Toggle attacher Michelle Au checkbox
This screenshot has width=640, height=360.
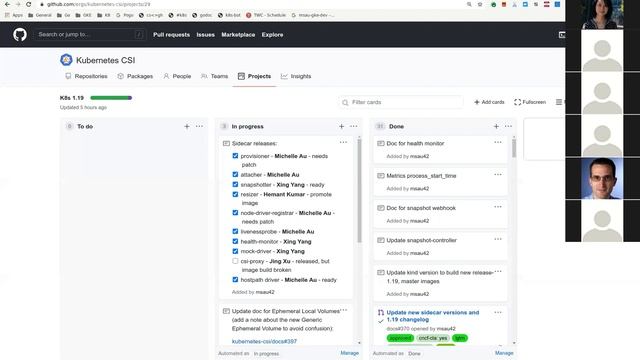[x=235, y=174]
